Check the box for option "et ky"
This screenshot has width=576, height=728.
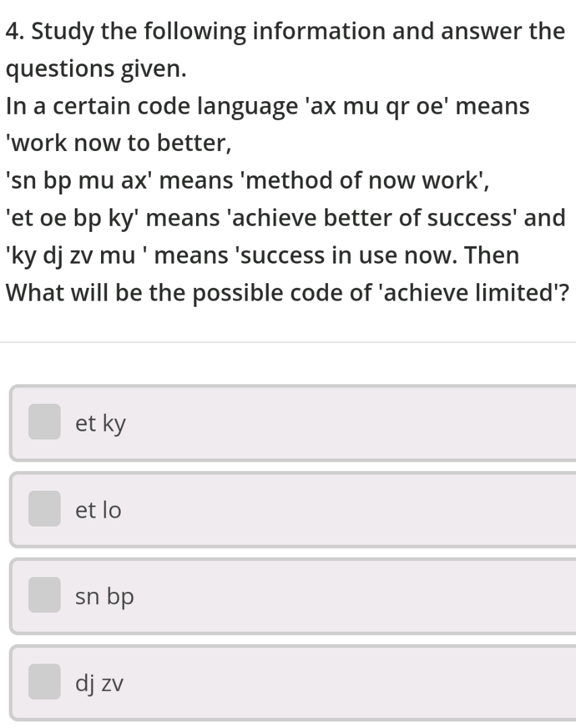pyautogui.click(x=44, y=423)
